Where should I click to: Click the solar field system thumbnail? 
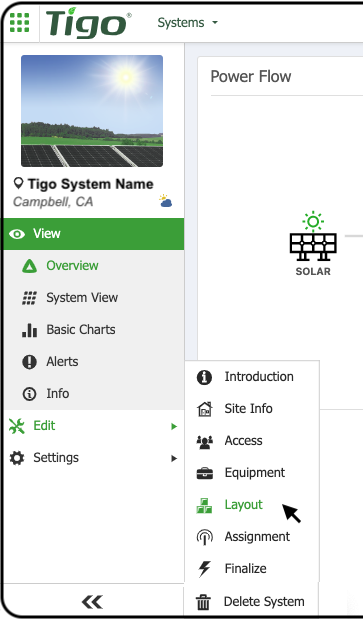coord(92,111)
